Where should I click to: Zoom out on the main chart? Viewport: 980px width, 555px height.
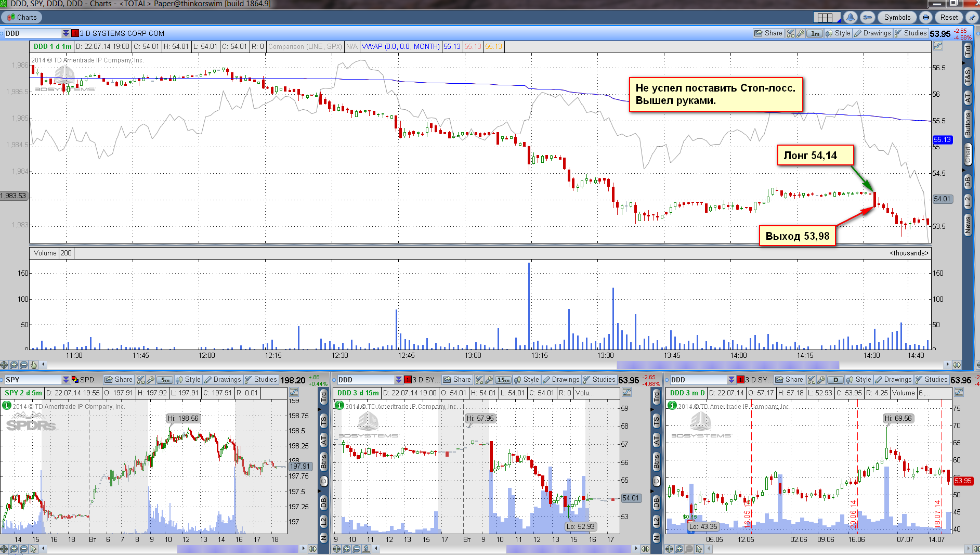tap(24, 365)
